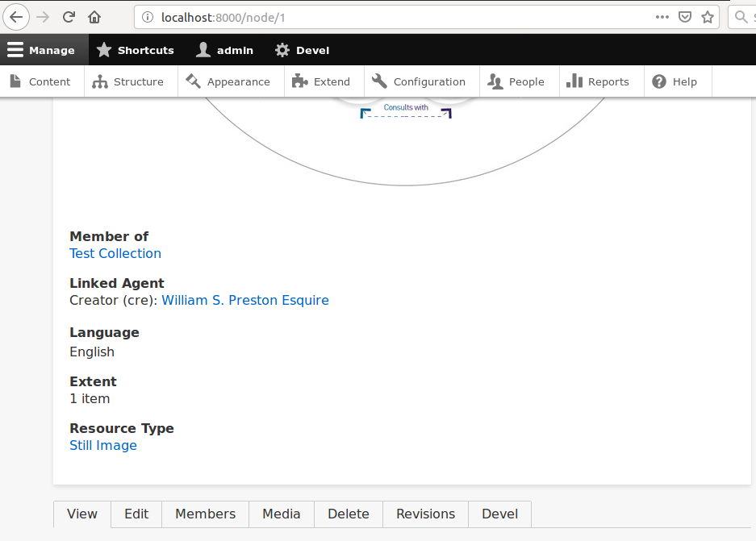This screenshot has width=756, height=541.
Task: Follow the Test Collection link
Action: click(x=115, y=253)
